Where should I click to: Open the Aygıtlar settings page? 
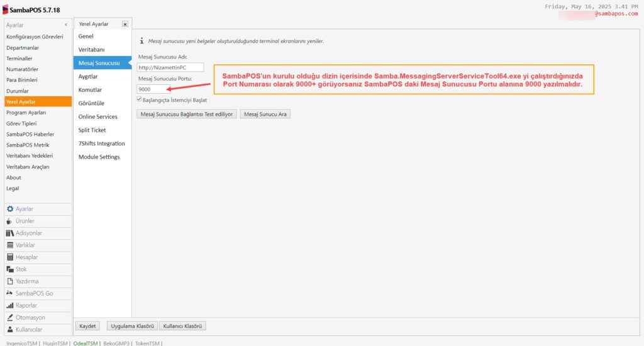pyautogui.click(x=103, y=76)
